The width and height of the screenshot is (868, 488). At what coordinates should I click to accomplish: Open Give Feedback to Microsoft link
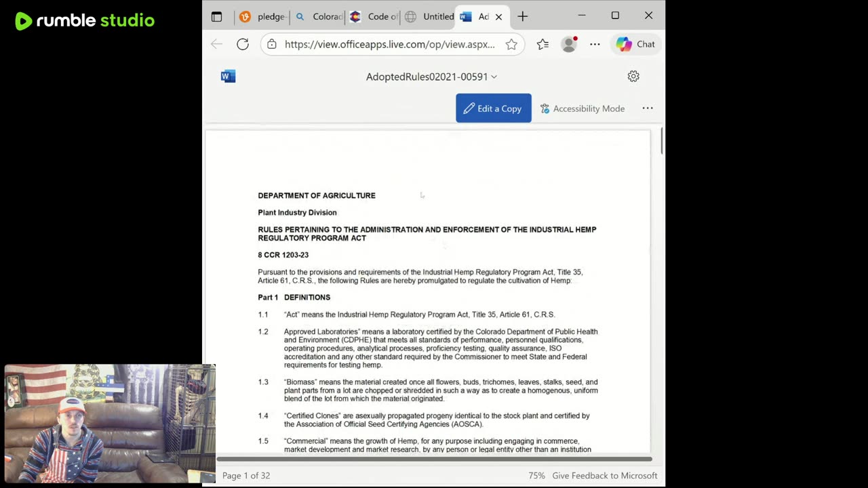tap(605, 476)
